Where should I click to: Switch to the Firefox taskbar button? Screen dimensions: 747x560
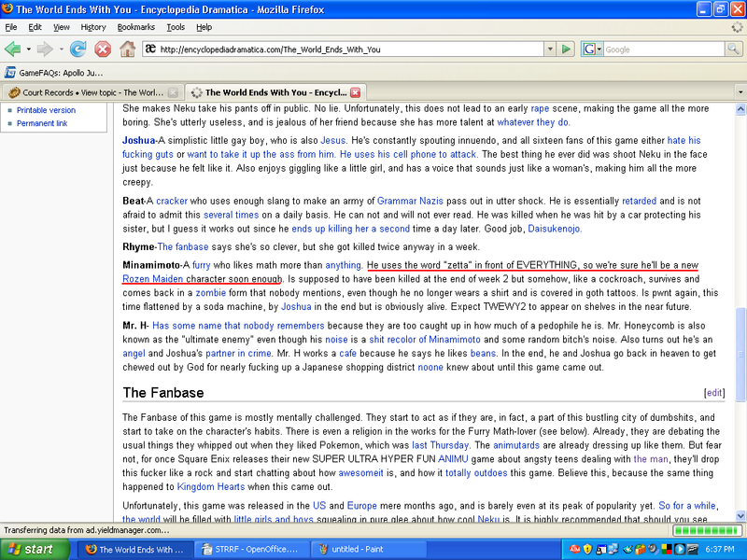point(134,550)
